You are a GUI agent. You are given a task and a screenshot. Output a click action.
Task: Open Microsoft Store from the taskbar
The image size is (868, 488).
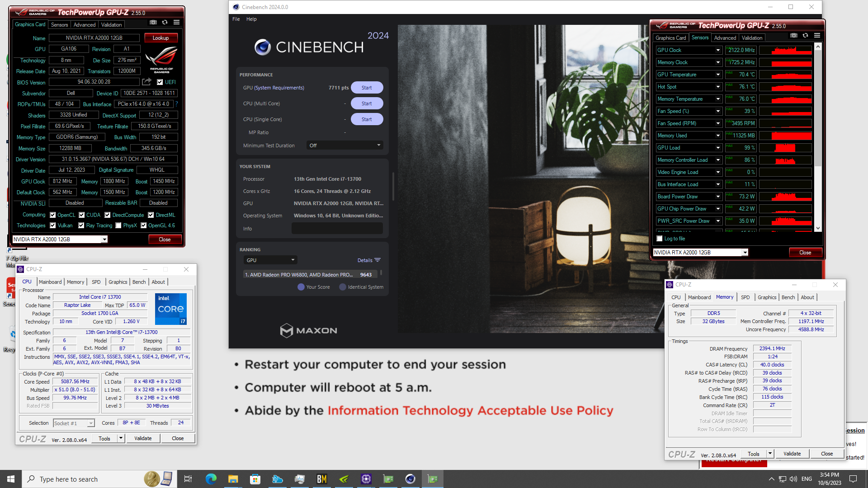point(255,479)
